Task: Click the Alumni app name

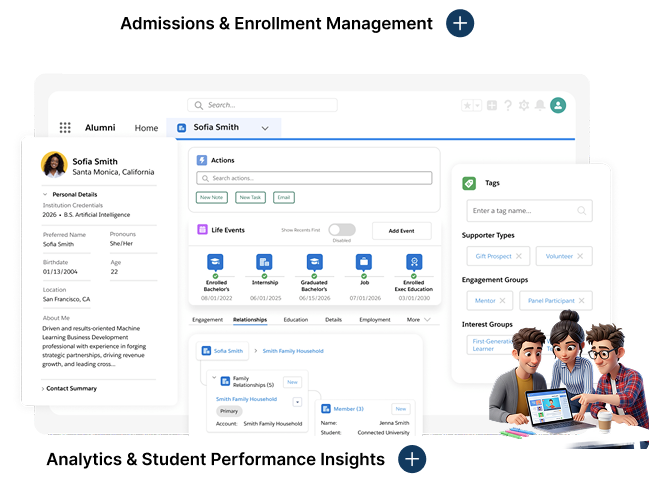Action: tap(100, 128)
